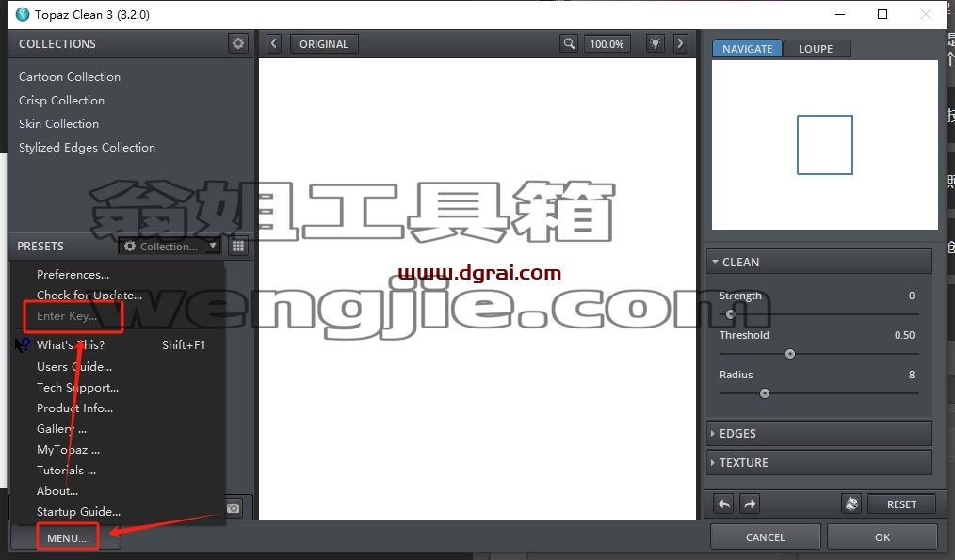Screen dimensions: 955x560
Task: Click the Strength value 0
Action: click(911, 296)
